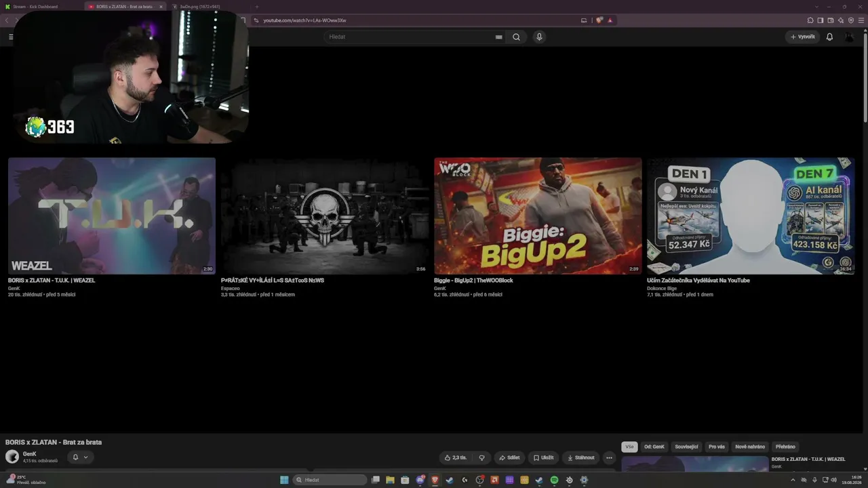Viewport: 868px width, 488px height.
Task: Open Discord from the taskbar
Action: (420, 480)
